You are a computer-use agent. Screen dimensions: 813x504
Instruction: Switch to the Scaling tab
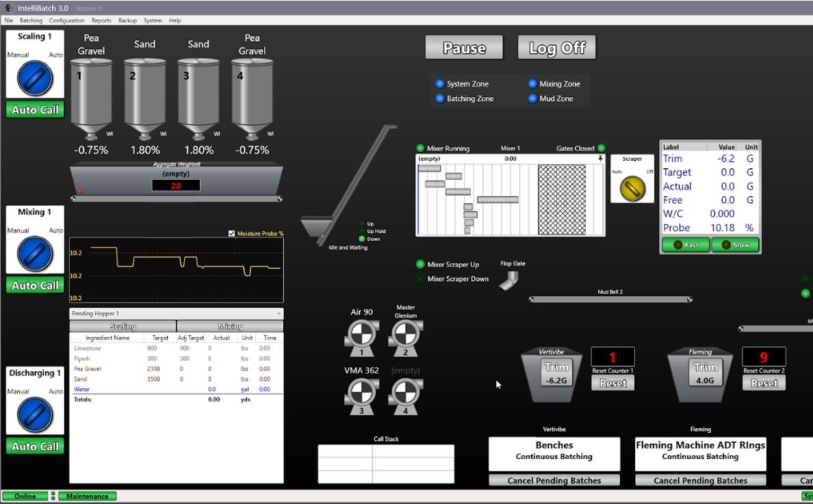pos(123,326)
